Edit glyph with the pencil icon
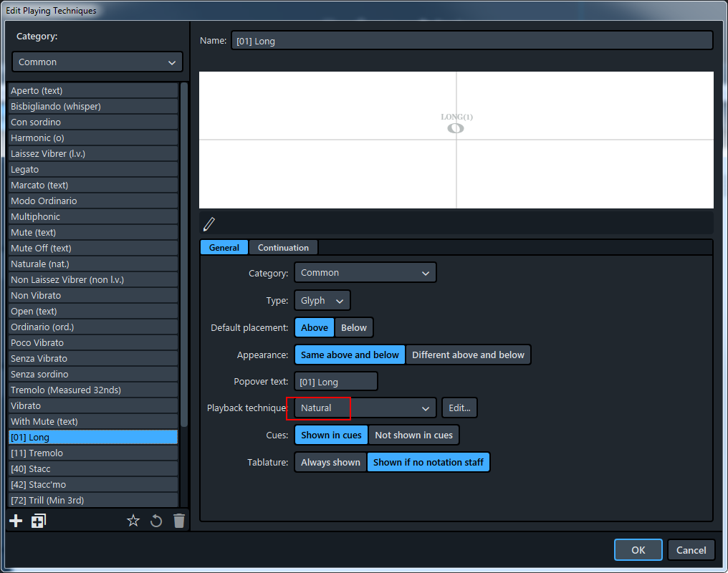The image size is (728, 573). tap(209, 224)
